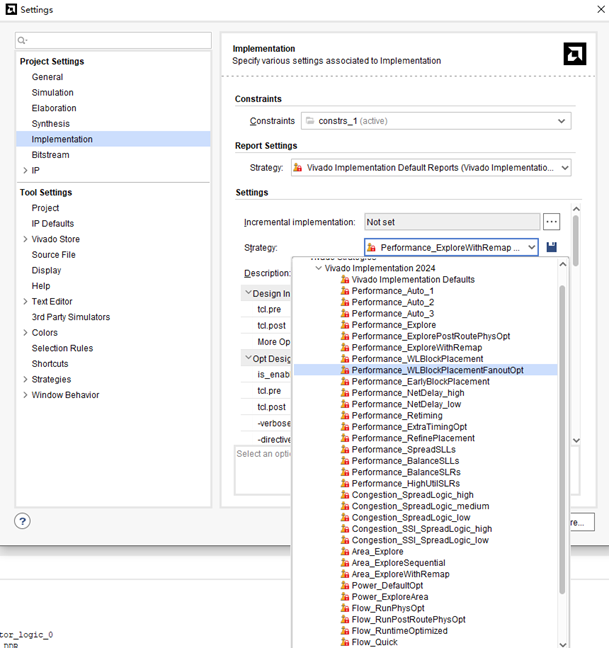Browse incremental implementation with the ellipsis button
The width and height of the screenshot is (609, 648).
pyautogui.click(x=551, y=222)
